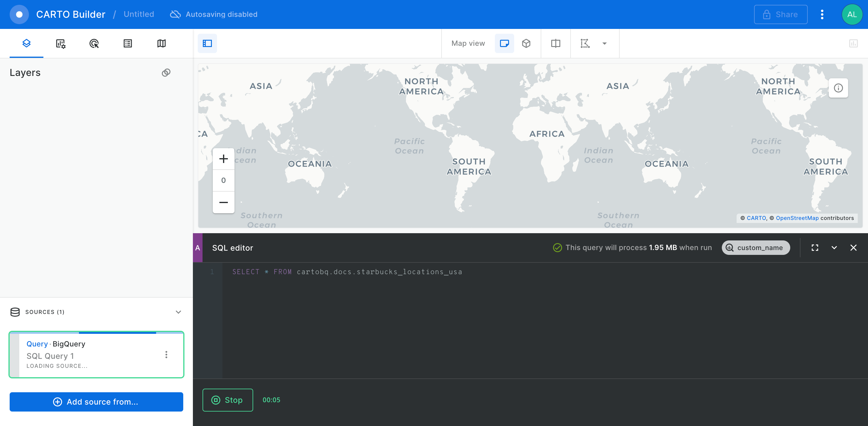The width and height of the screenshot is (868, 426).
Task: Switch to 2D map view
Action: 504,43
